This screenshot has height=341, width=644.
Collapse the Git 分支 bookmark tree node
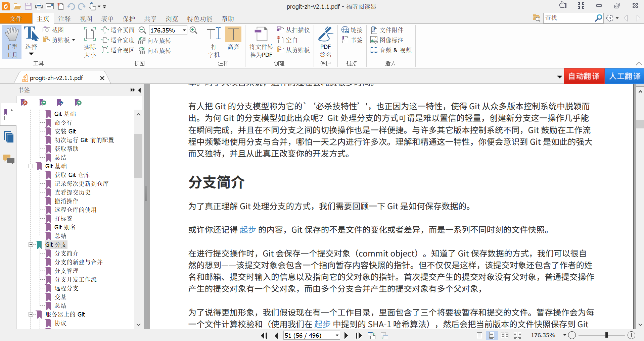[x=31, y=244]
